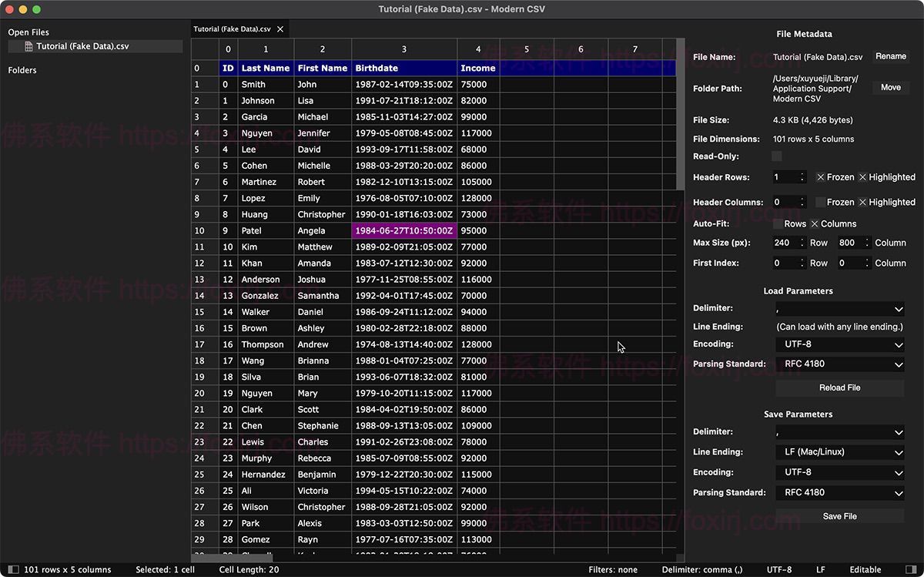Enable Auto-Fit for Rows

pyautogui.click(x=776, y=223)
